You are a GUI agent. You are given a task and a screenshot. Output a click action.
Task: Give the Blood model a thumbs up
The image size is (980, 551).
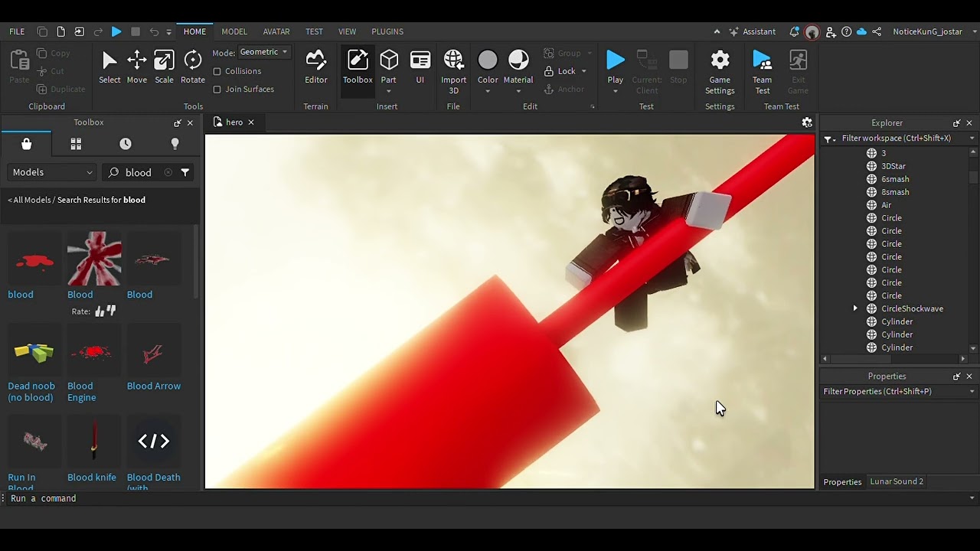[x=100, y=311]
